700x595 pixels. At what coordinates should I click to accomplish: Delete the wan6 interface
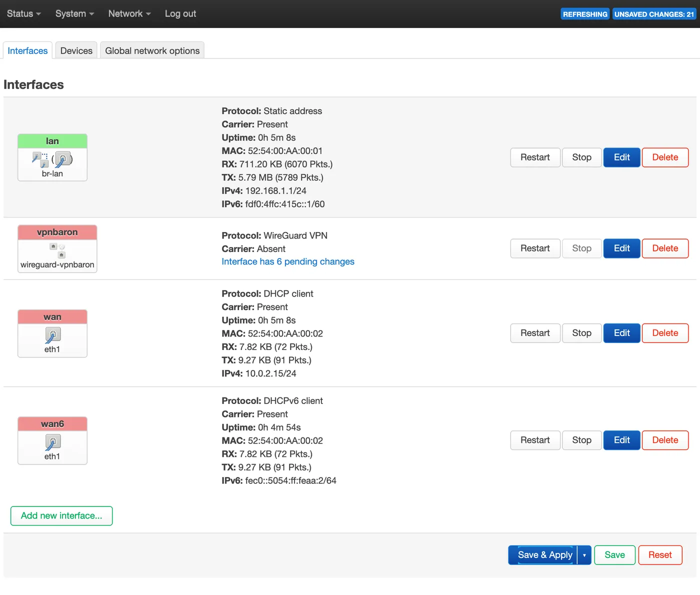(x=665, y=440)
